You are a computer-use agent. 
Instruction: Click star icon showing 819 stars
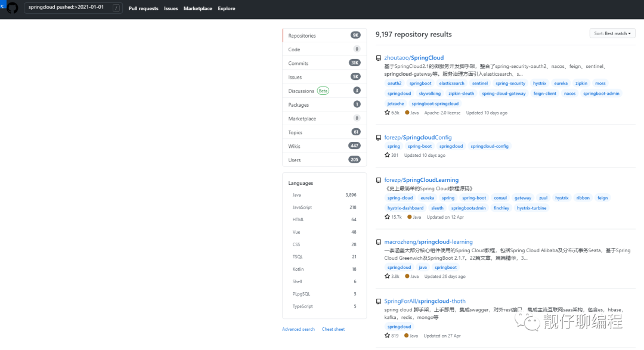point(387,335)
